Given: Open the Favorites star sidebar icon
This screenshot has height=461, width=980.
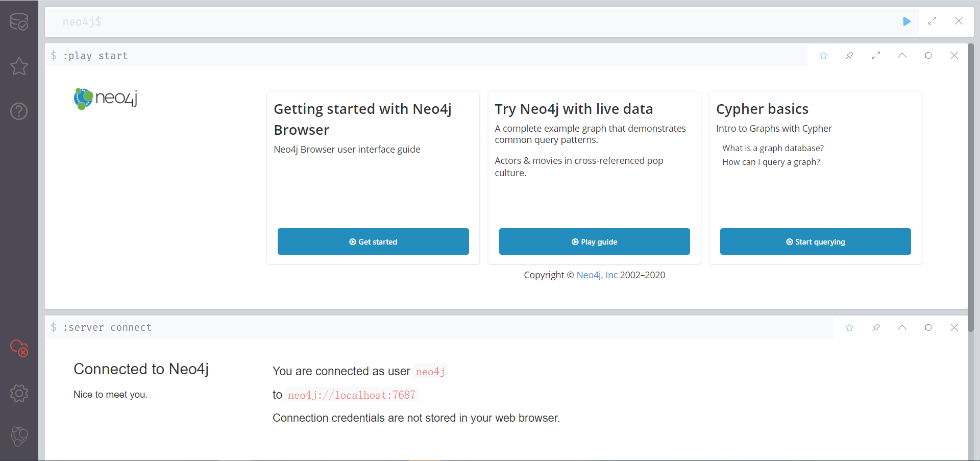Looking at the screenshot, I should (19, 66).
